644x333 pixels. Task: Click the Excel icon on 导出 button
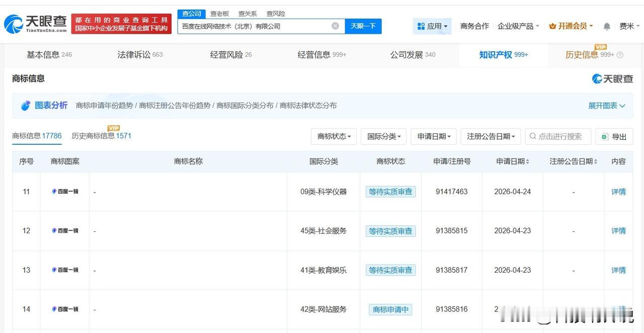tap(604, 136)
